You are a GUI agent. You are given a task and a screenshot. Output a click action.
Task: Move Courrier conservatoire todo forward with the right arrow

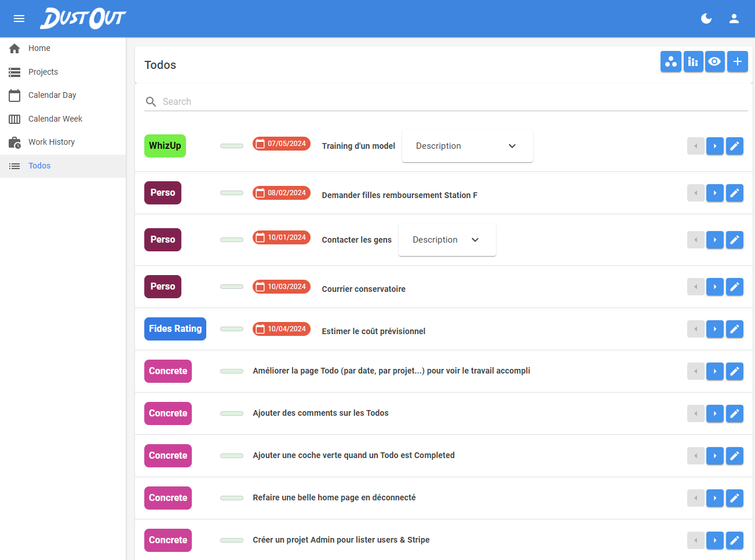[x=714, y=287]
